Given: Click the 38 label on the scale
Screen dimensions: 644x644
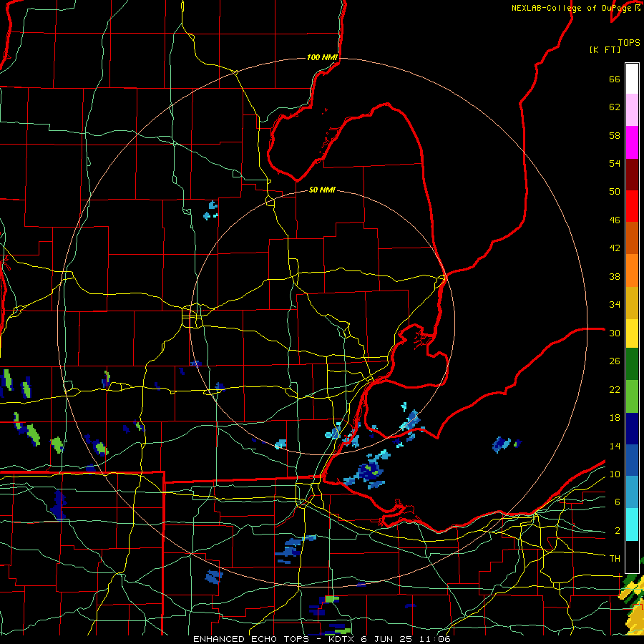Looking at the screenshot, I should (x=615, y=276).
